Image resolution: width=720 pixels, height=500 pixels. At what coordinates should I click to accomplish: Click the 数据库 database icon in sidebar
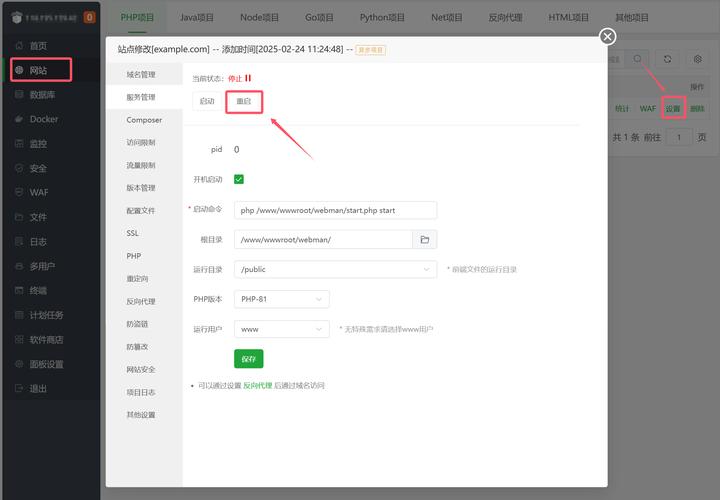tap(19, 95)
